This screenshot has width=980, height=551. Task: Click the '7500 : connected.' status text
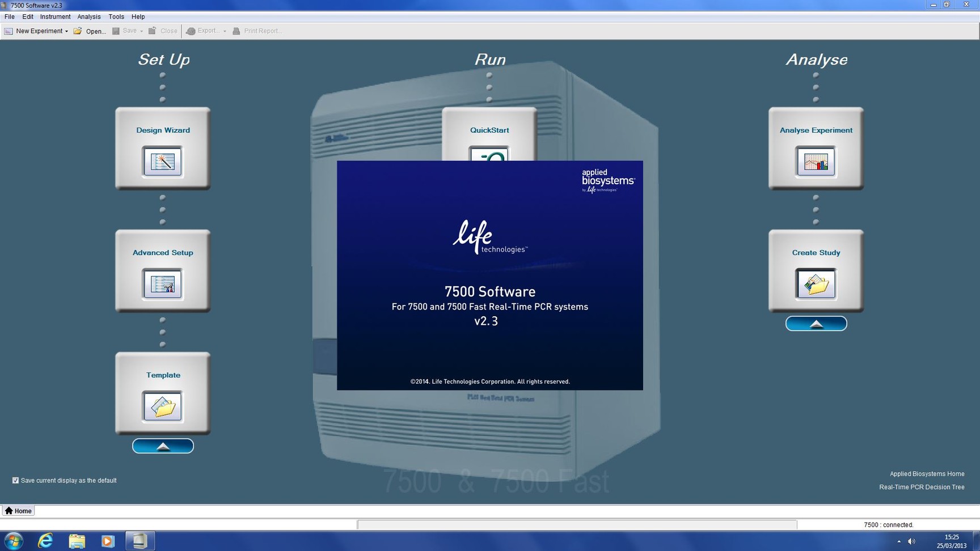(x=888, y=525)
